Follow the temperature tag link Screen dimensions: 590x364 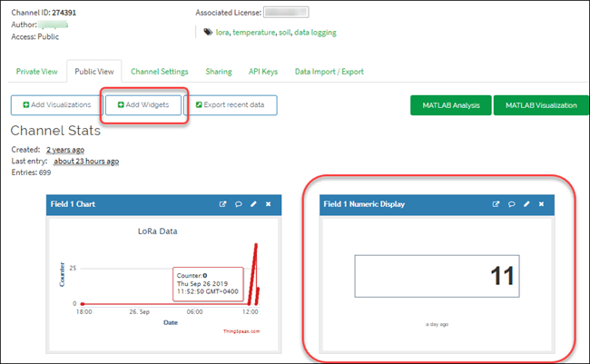pyautogui.click(x=254, y=33)
